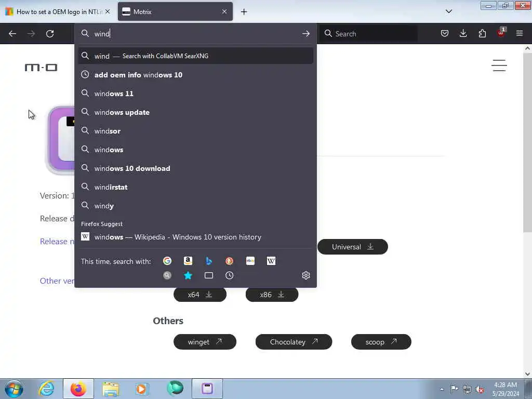
Task: Click the scrollbar down arrow
Action: pyautogui.click(x=527, y=374)
